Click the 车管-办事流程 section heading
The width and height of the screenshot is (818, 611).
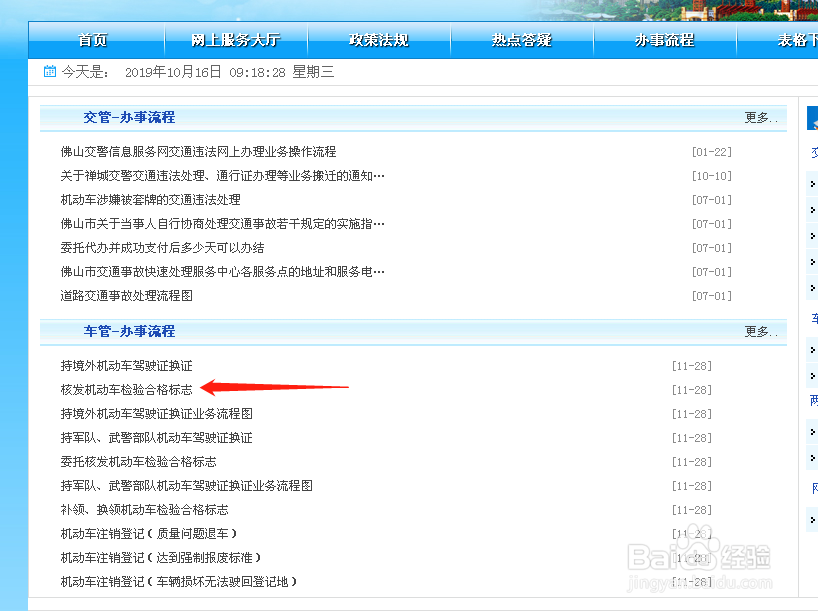click(x=129, y=331)
